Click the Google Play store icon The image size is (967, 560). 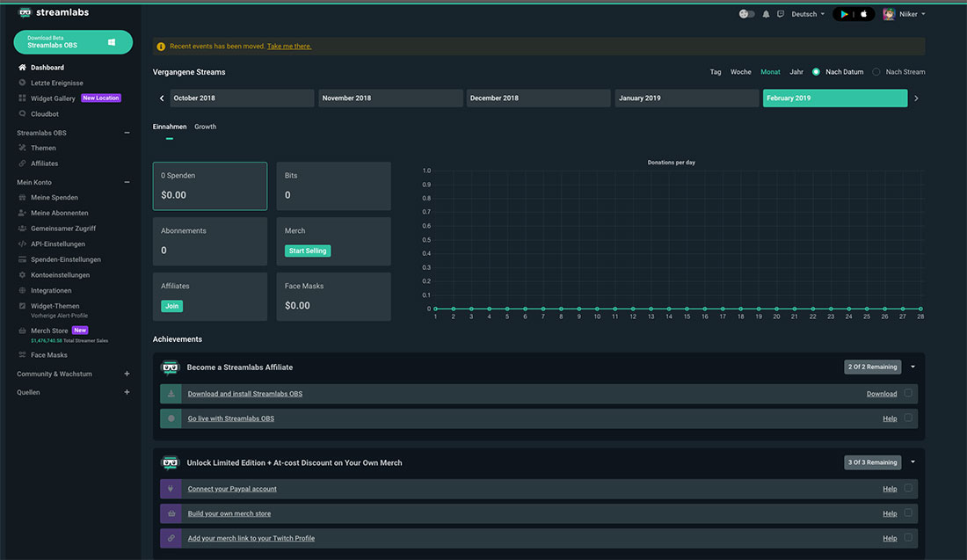pyautogui.click(x=844, y=14)
